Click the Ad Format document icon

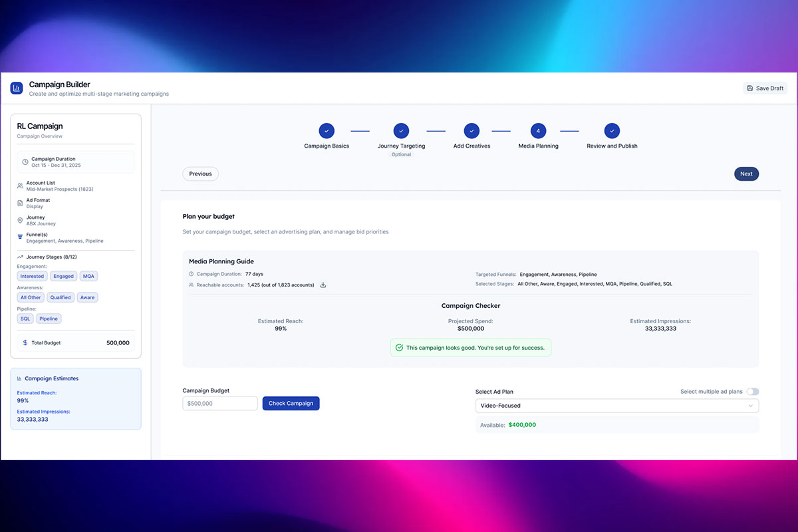tap(20, 203)
